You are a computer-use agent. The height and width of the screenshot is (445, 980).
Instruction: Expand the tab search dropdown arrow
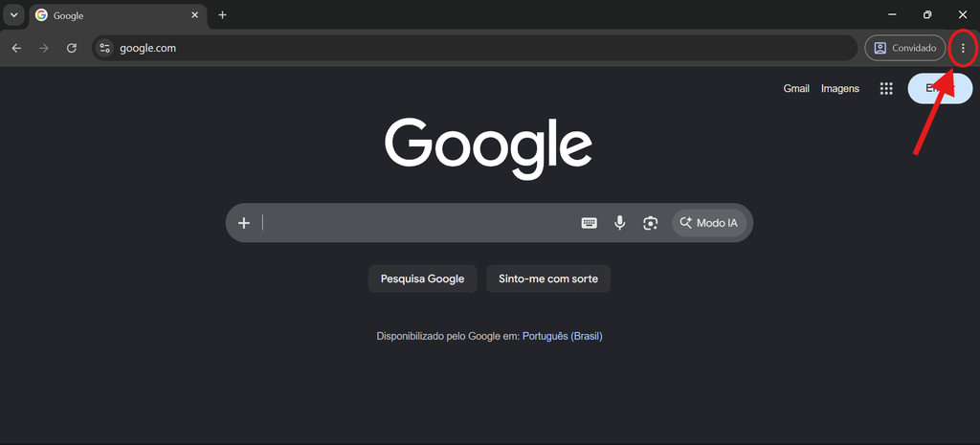point(13,15)
